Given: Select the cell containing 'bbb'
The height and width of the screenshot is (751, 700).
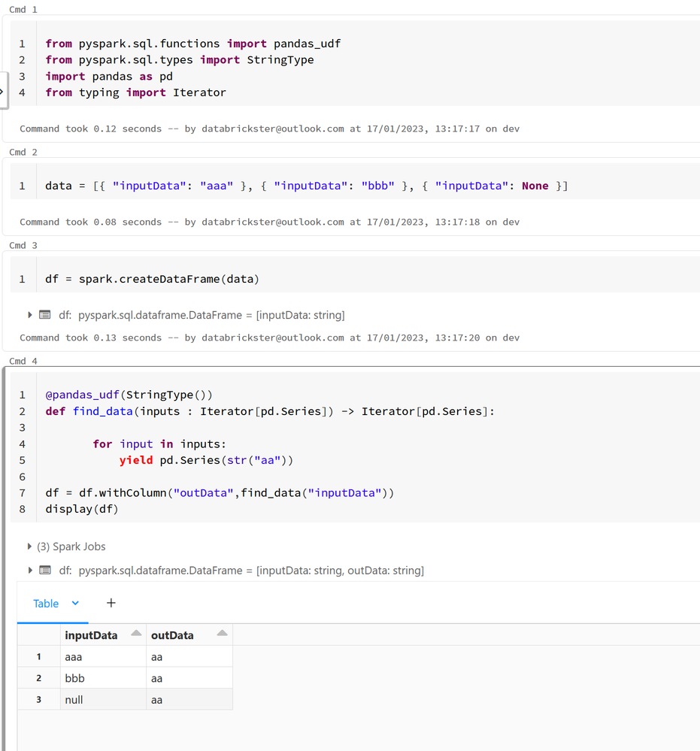Looking at the screenshot, I should coord(75,678).
